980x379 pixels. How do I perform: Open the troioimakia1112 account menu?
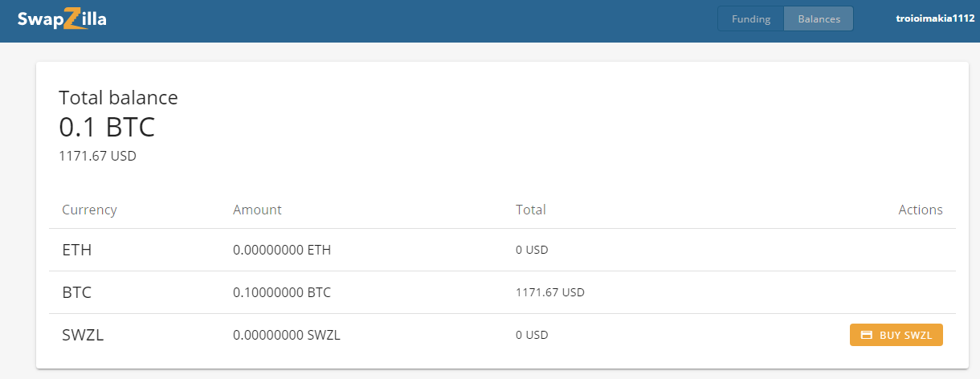(x=935, y=18)
